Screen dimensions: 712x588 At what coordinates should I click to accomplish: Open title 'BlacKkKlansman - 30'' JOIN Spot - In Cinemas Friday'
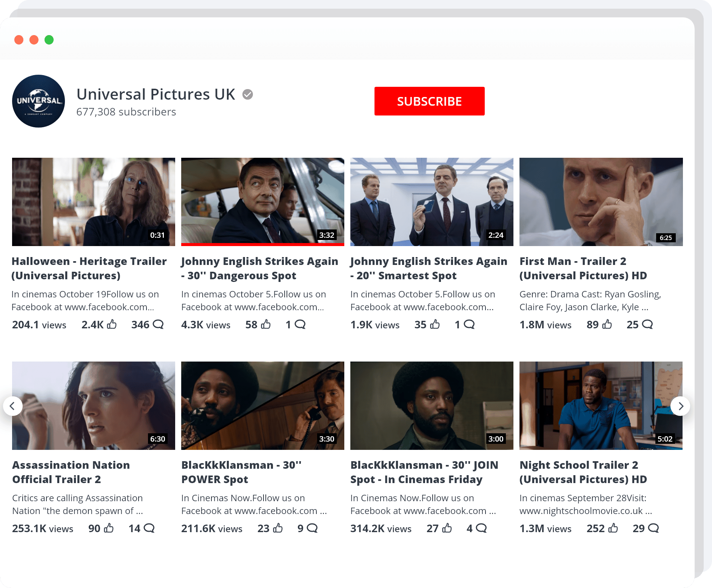(424, 472)
